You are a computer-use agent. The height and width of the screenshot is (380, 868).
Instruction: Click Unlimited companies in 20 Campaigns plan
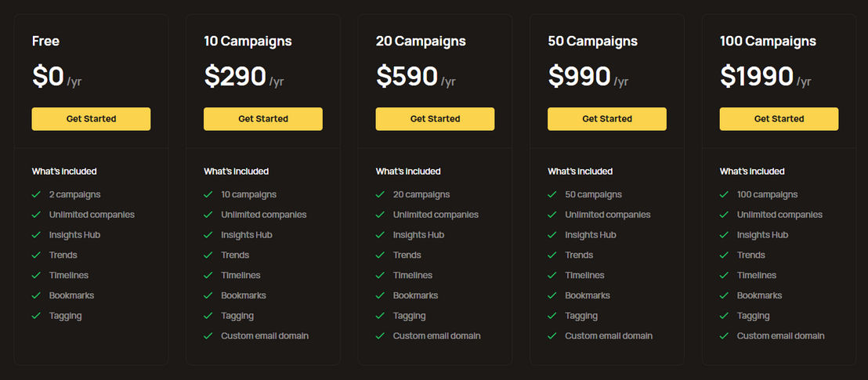(x=436, y=215)
